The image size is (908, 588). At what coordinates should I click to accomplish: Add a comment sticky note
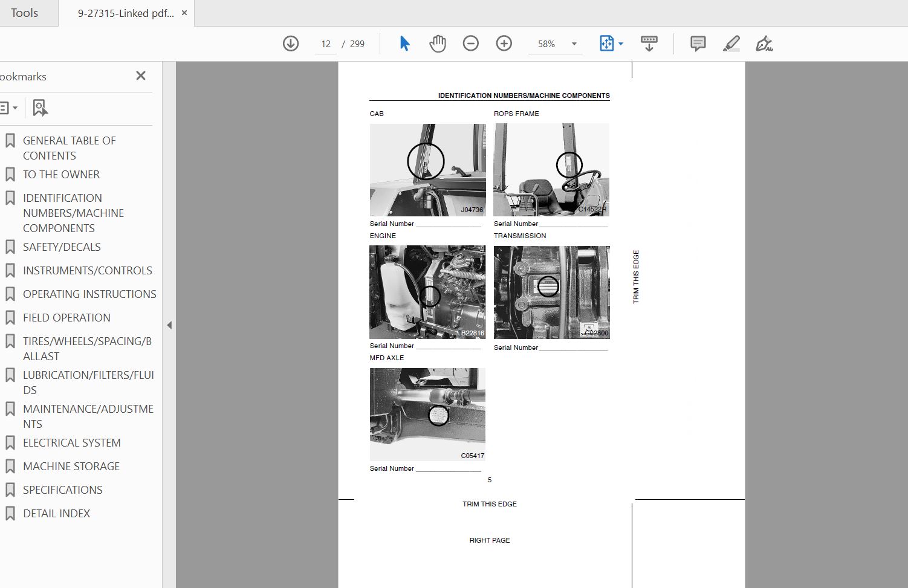[698, 44]
